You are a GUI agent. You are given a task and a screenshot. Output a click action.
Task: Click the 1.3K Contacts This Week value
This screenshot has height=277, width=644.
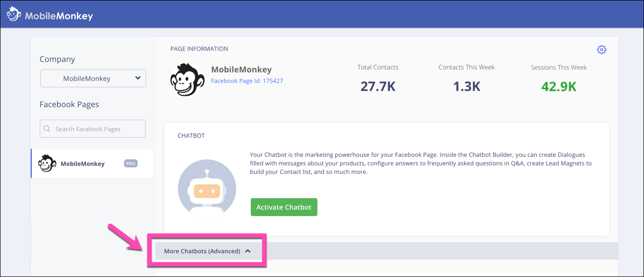click(x=467, y=86)
